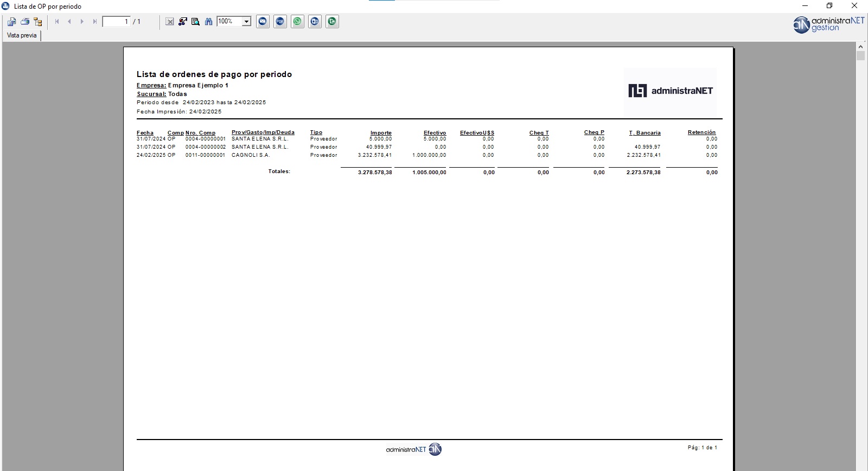The height and width of the screenshot is (471, 868).
Task: Click the importe value 3.232.578,41
Action: point(375,155)
